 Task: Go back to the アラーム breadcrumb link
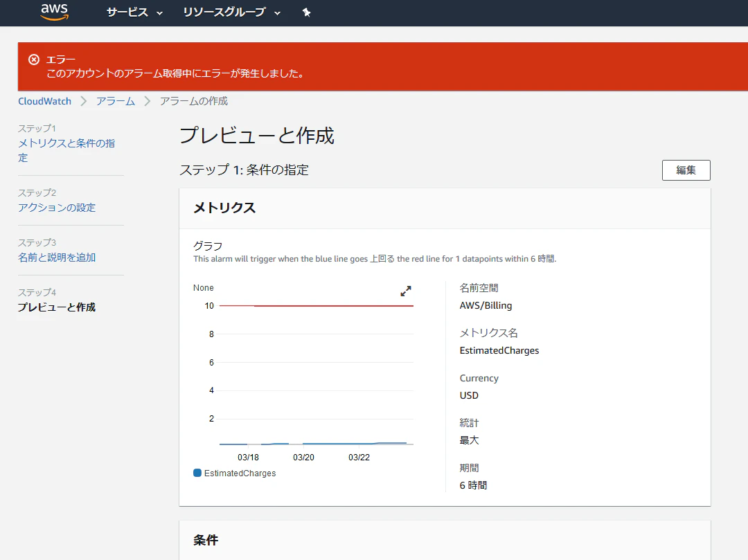point(116,101)
